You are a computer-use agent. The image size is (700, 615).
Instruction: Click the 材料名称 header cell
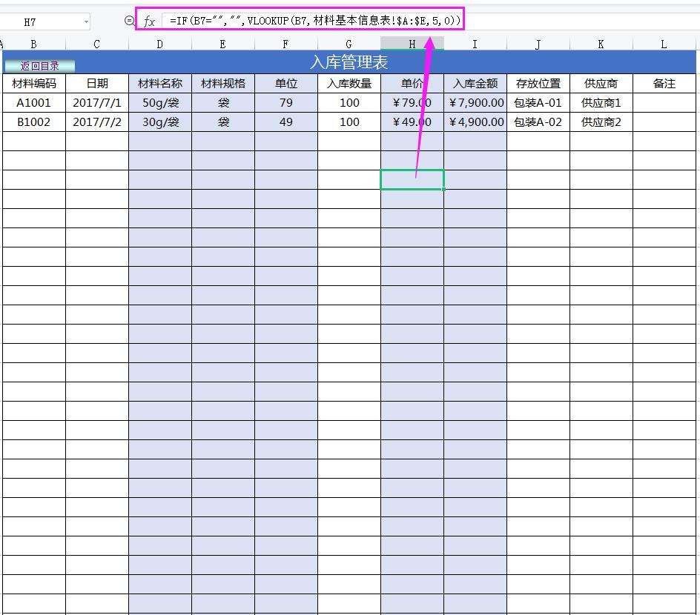point(160,84)
